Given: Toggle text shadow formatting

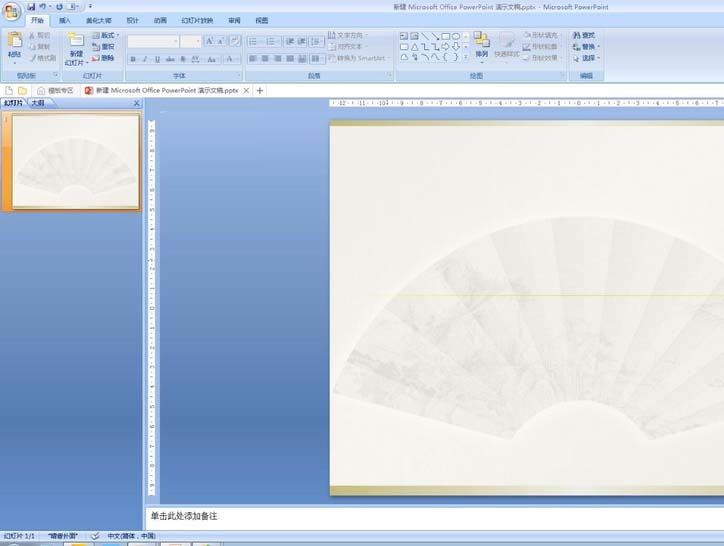Looking at the screenshot, I should tap(183, 59).
